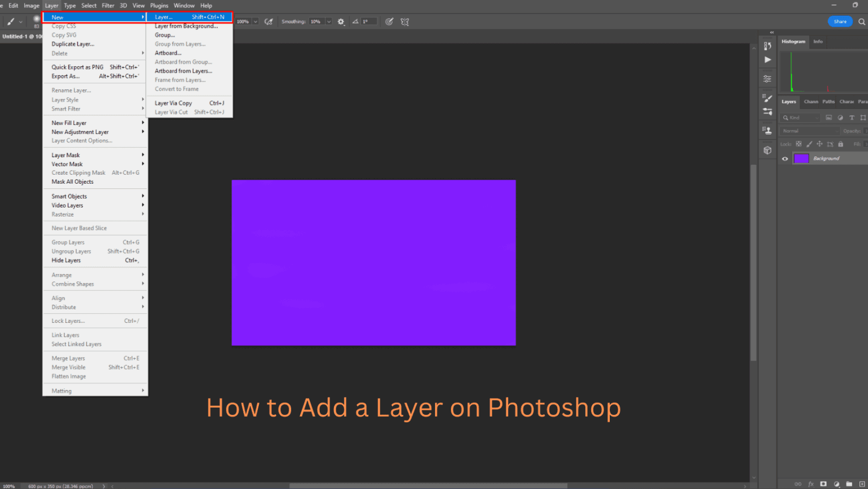Open the Actions panel play icon
Viewport: 868px width, 489px height.
click(767, 59)
